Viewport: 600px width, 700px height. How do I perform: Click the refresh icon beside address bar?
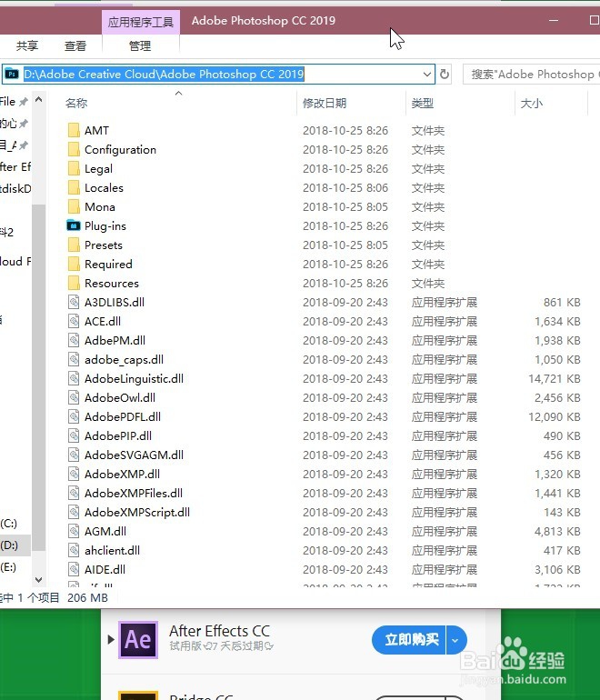445,75
